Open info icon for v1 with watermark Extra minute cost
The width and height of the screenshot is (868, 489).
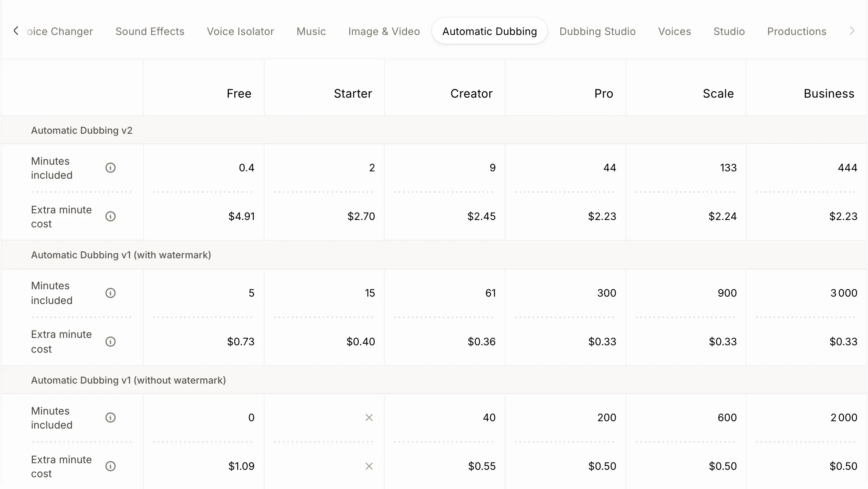[x=111, y=342]
